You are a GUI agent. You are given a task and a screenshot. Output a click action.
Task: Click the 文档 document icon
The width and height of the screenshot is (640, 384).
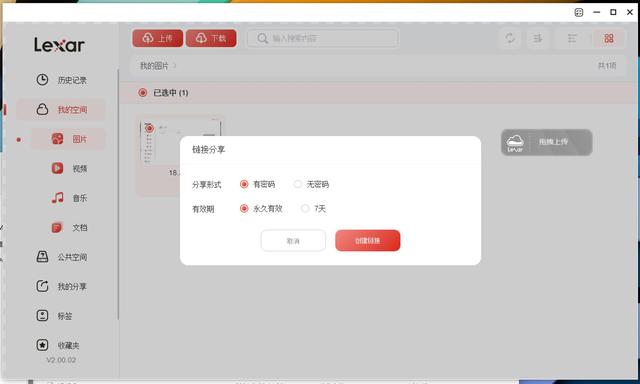pyautogui.click(x=57, y=227)
